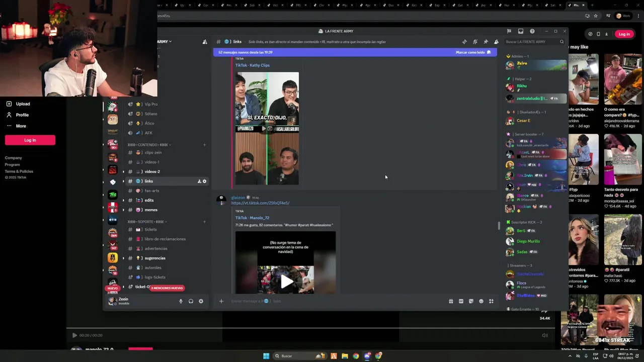
Task: Open the Discord threads icon in channel header
Action: pos(464,42)
